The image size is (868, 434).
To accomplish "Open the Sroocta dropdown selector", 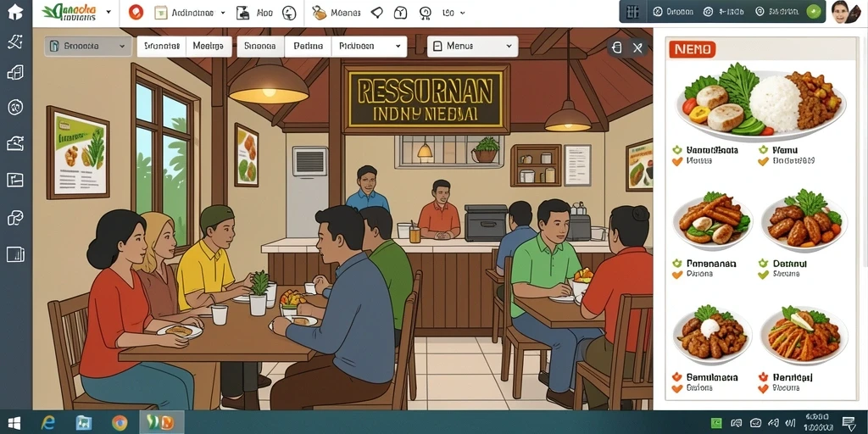I will click(x=88, y=47).
